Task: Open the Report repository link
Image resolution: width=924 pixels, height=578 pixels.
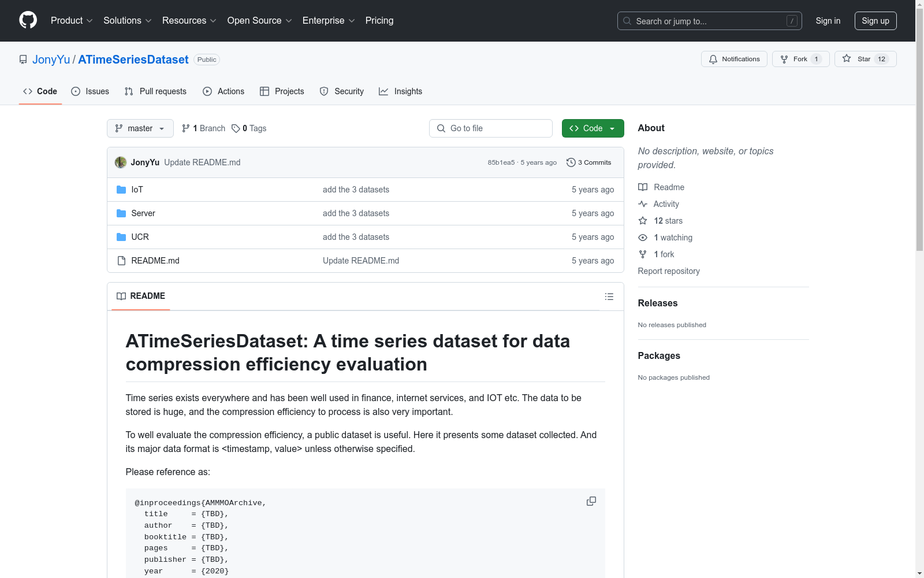Action: (669, 271)
